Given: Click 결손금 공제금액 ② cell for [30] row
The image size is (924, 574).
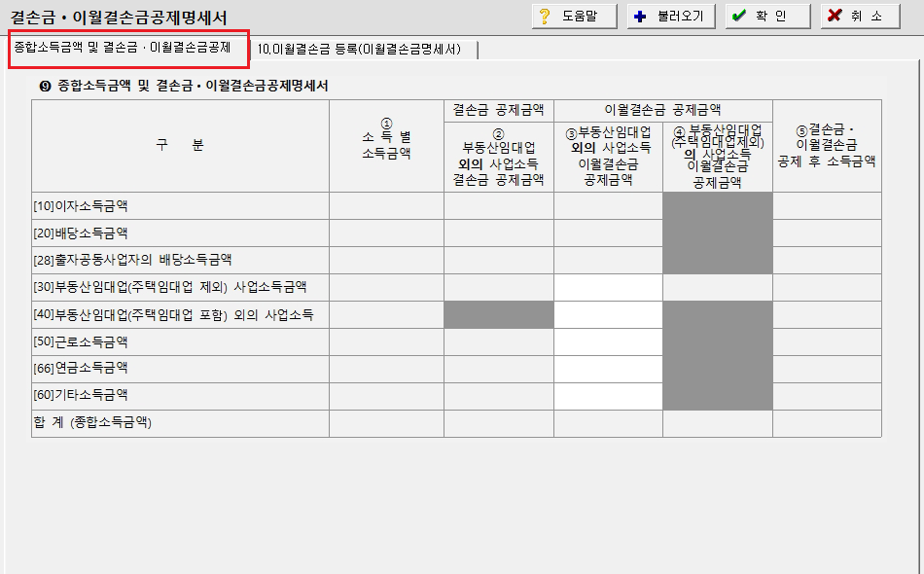Looking at the screenshot, I should (x=499, y=287).
